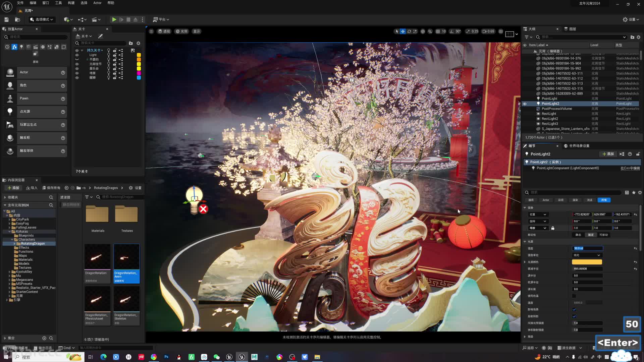Click the lights category icon in Place Actors
Viewport: 644px width, 362px height.
pyautogui.click(x=21, y=47)
